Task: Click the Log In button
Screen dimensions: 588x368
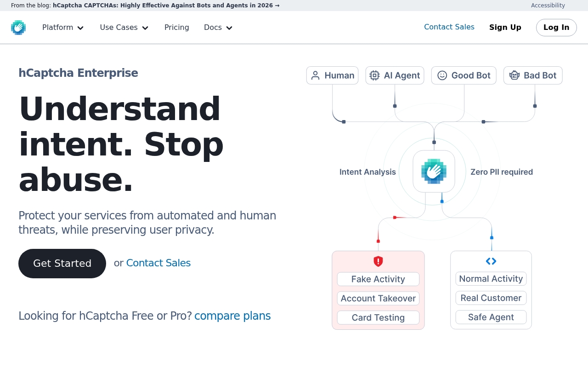Action: [x=556, y=28]
